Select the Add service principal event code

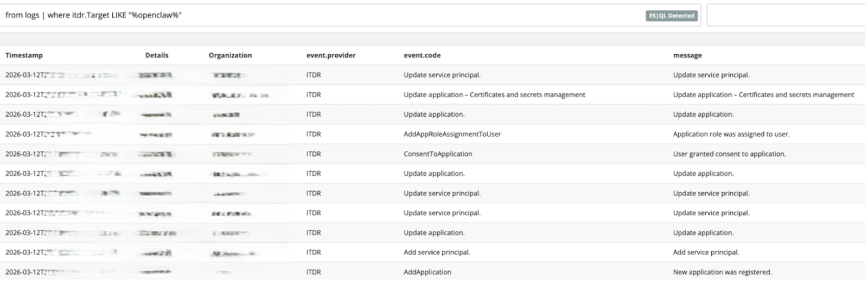click(437, 252)
